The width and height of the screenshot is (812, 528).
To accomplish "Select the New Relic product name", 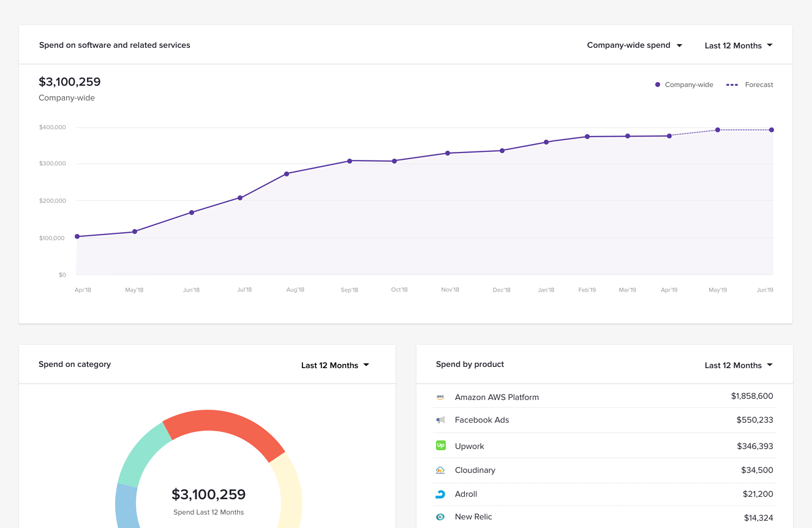I will tap(473, 517).
